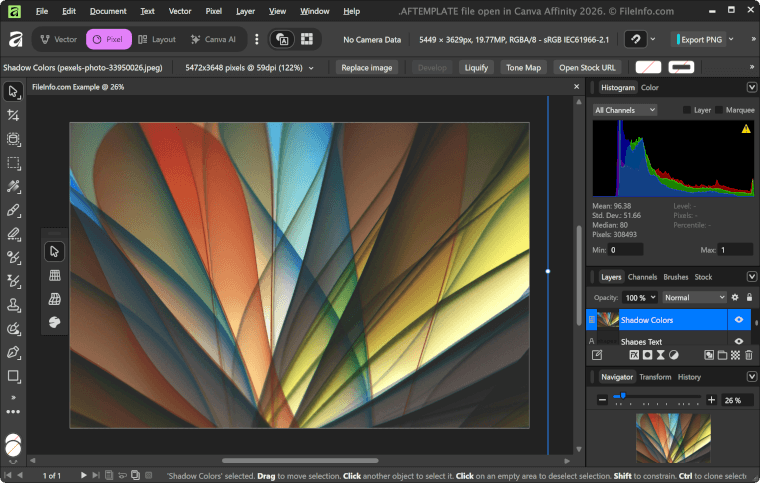
Task: Select the Move tool arrow
Action: [13, 92]
